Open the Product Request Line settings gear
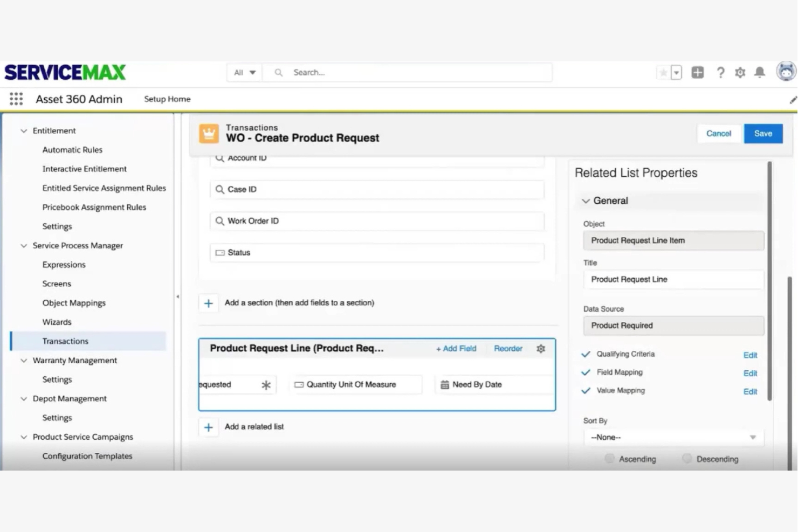Viewport: 798px width, 532px height. click(x=541, y=349)
